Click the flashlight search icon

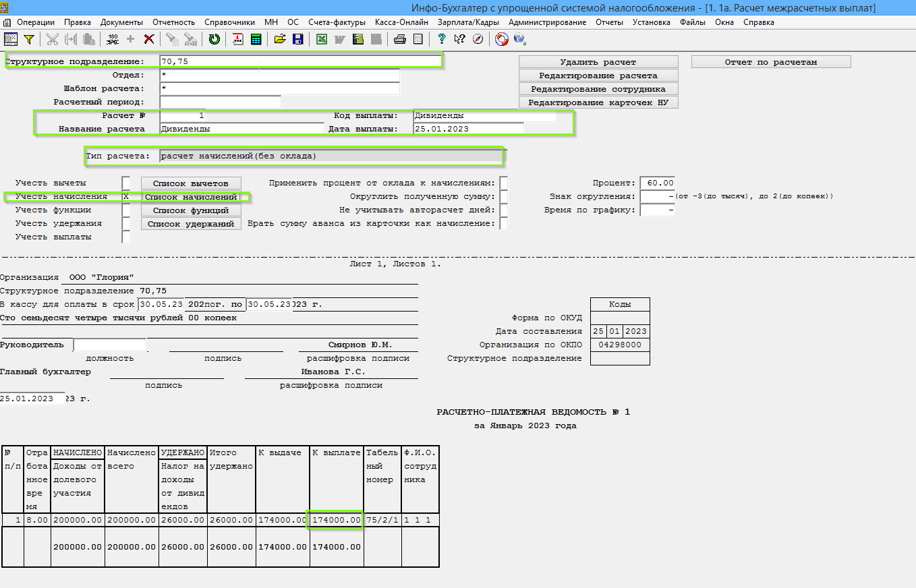(x=172, y=39)
